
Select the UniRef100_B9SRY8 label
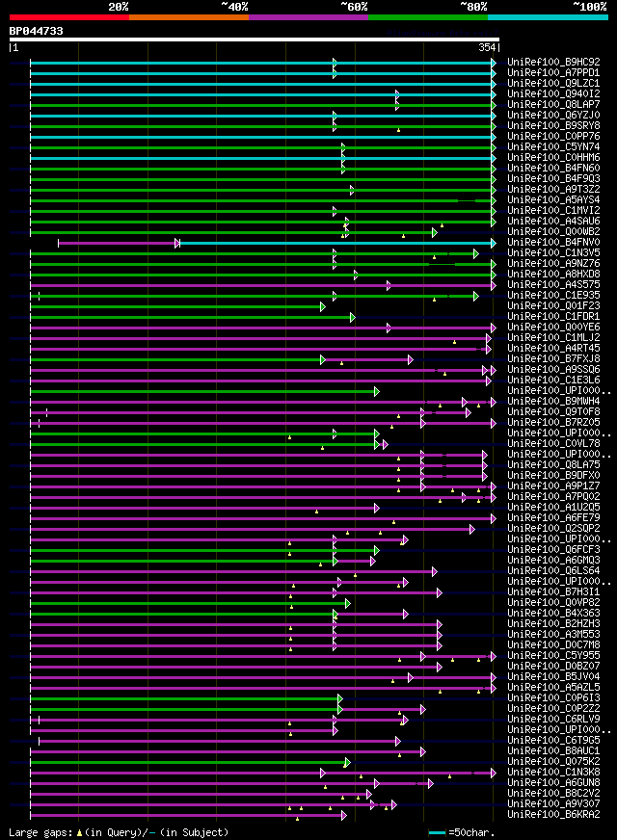click(553, 126)
